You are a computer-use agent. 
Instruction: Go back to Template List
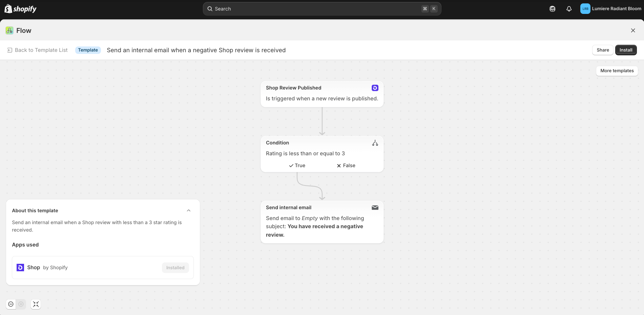(37, 50)
